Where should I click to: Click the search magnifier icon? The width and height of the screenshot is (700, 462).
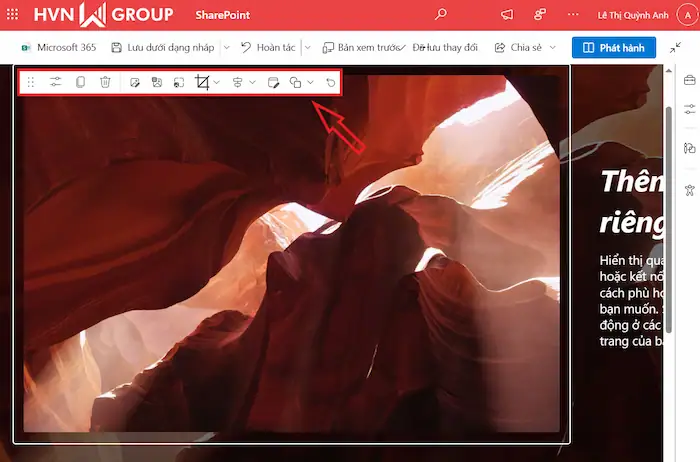tap(441, 15)
